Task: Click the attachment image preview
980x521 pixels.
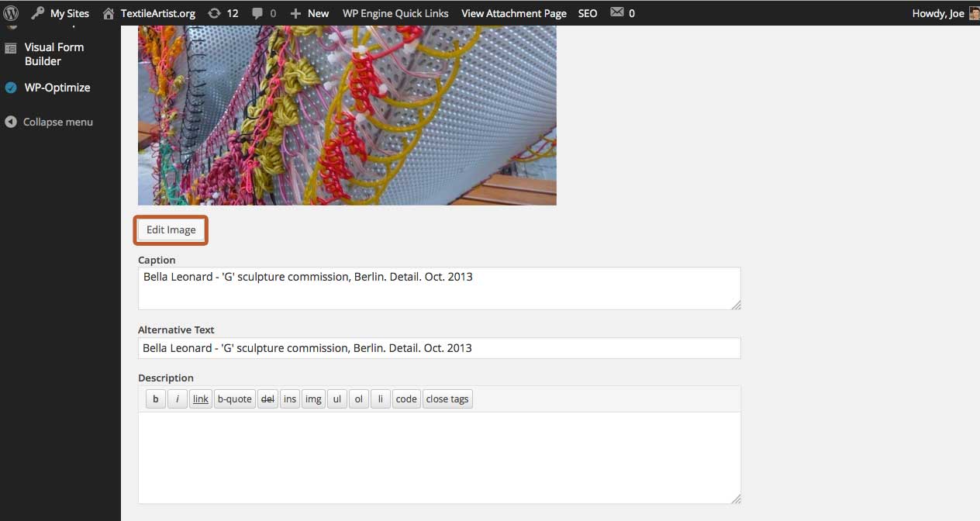Action: 347,115
